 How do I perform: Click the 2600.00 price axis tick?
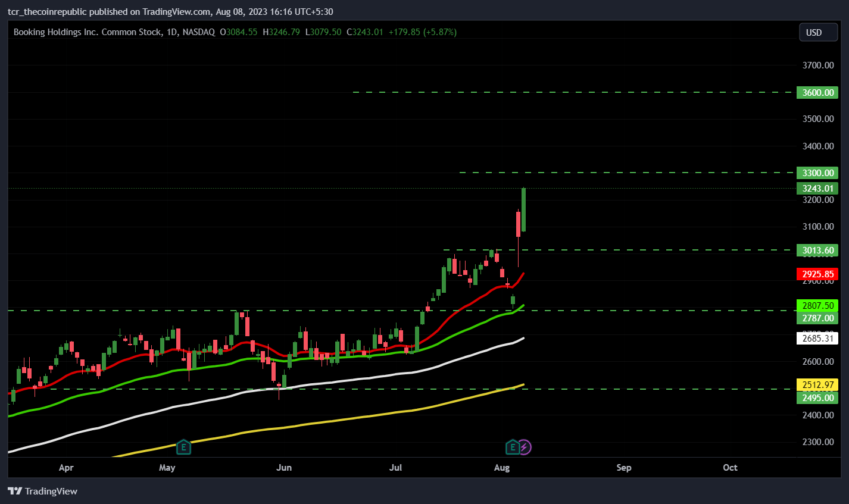coord(817,362)
